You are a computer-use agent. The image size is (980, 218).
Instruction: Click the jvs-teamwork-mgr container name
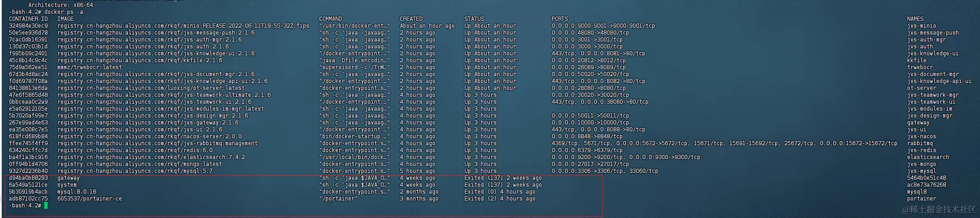coord(933,95)
